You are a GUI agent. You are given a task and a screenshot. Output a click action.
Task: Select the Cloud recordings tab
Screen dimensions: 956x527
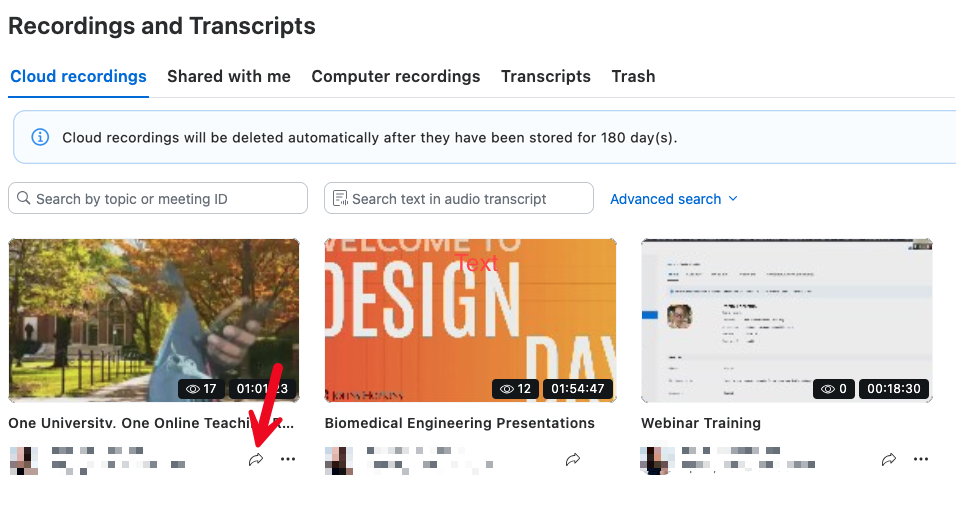click(x=78, y=76)
